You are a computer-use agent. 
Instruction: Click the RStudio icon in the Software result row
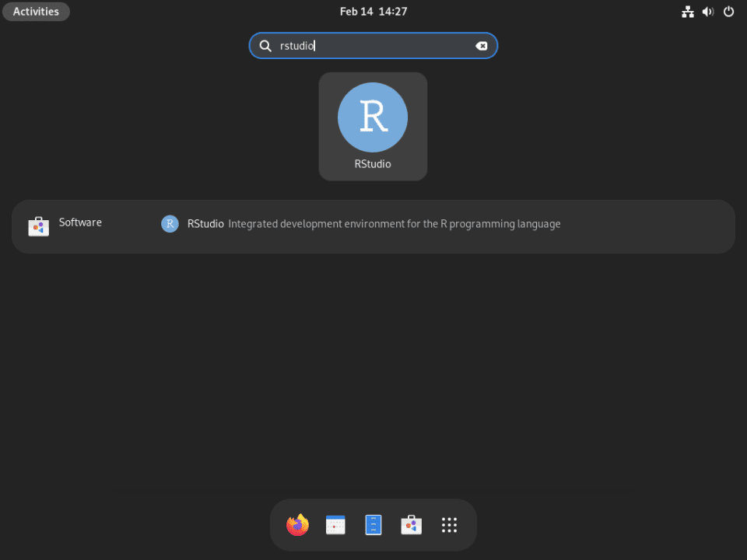coord(170,223)
